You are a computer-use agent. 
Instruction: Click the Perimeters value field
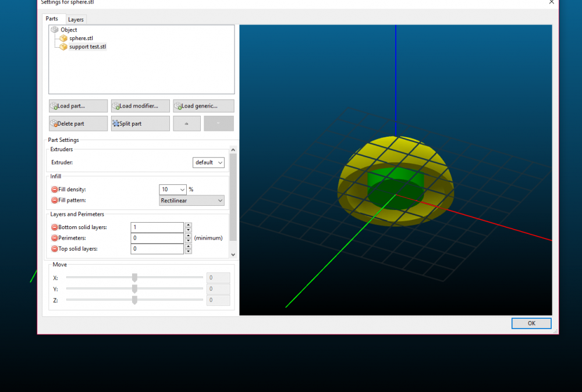click(x=157, y=238)
